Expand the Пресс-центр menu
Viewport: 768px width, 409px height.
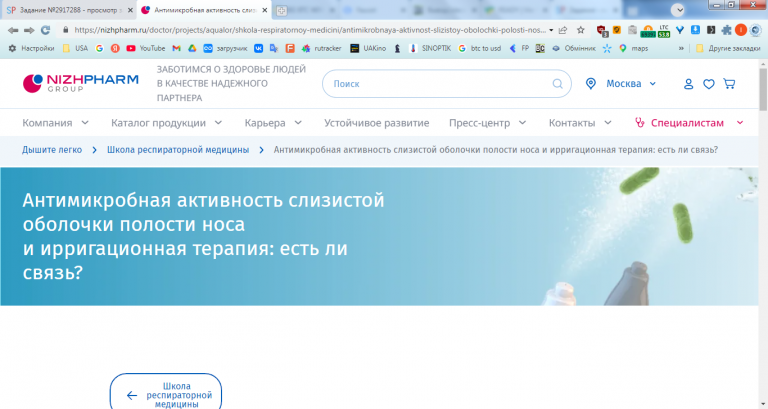click(487, 123)
